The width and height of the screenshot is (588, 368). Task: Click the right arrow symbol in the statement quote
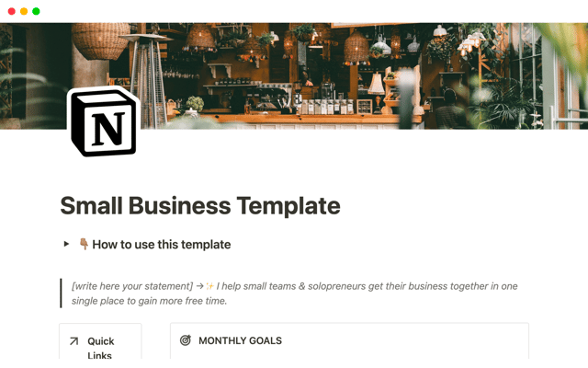click(200, 286)
